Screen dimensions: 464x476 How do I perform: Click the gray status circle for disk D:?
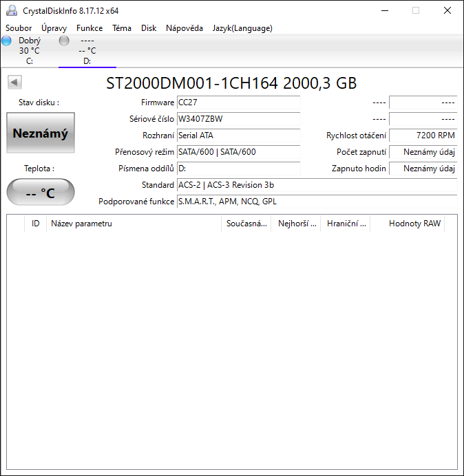click(64, 41)
